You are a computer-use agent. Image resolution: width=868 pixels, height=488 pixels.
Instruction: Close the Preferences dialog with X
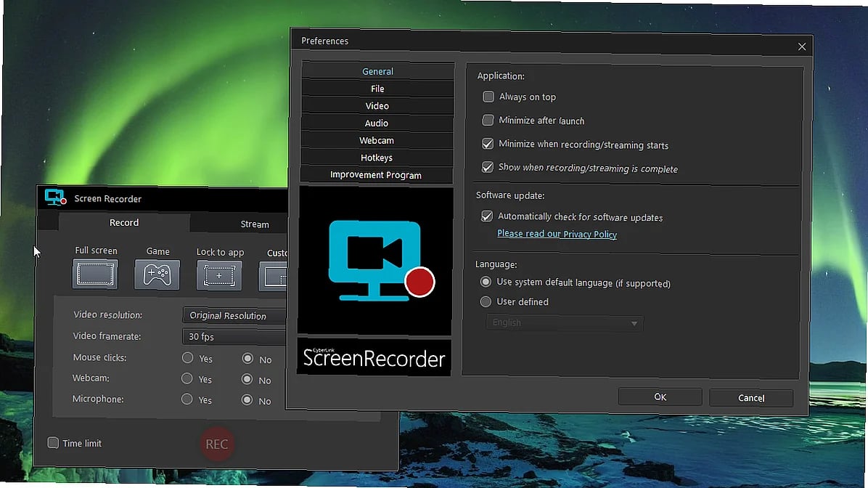[x=801, y=46]
